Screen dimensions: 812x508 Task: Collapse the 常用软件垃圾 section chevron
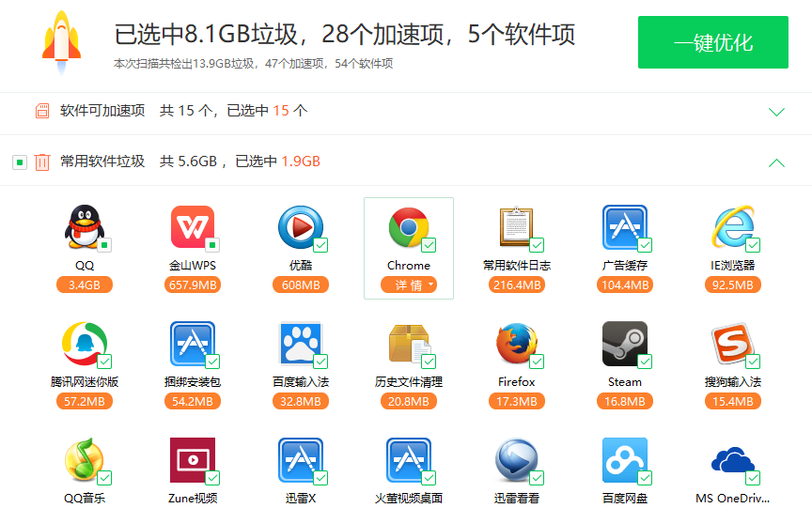776,163
